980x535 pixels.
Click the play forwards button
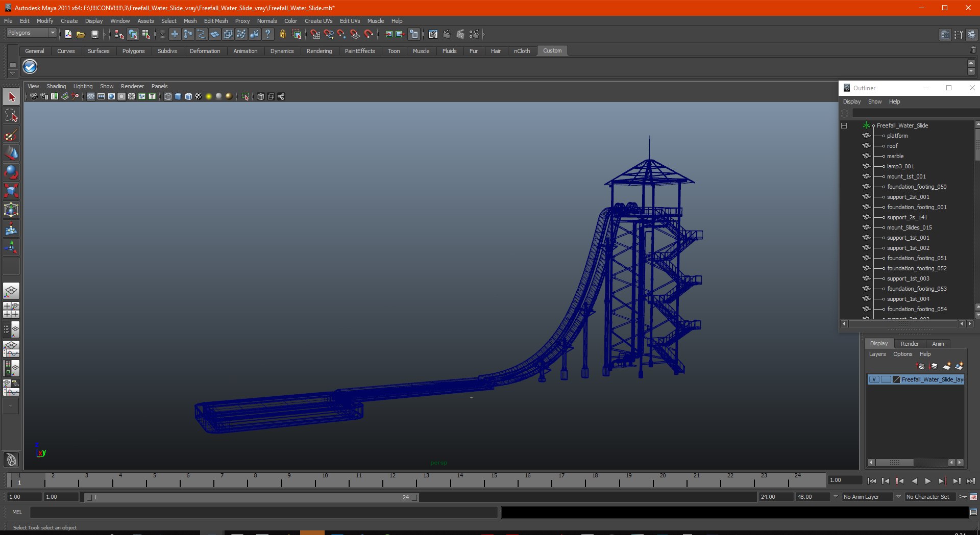point(928,481)
